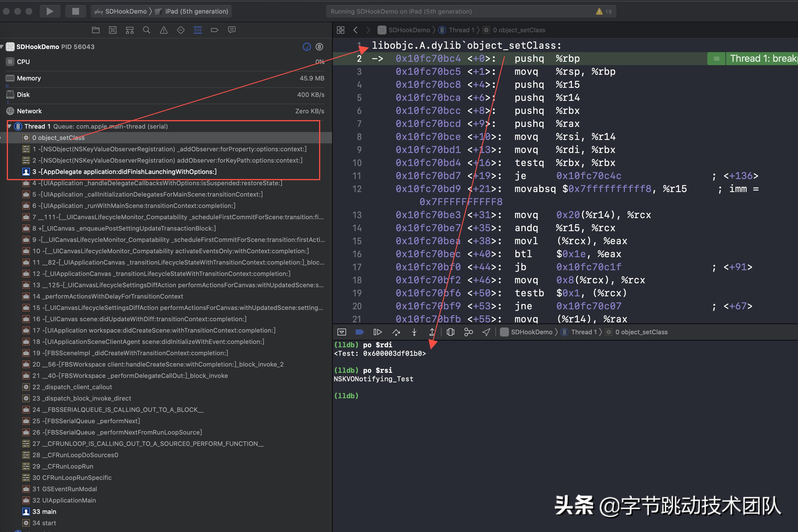
Task: Click the lldb console input area
Action: click(x=373, y=395)
